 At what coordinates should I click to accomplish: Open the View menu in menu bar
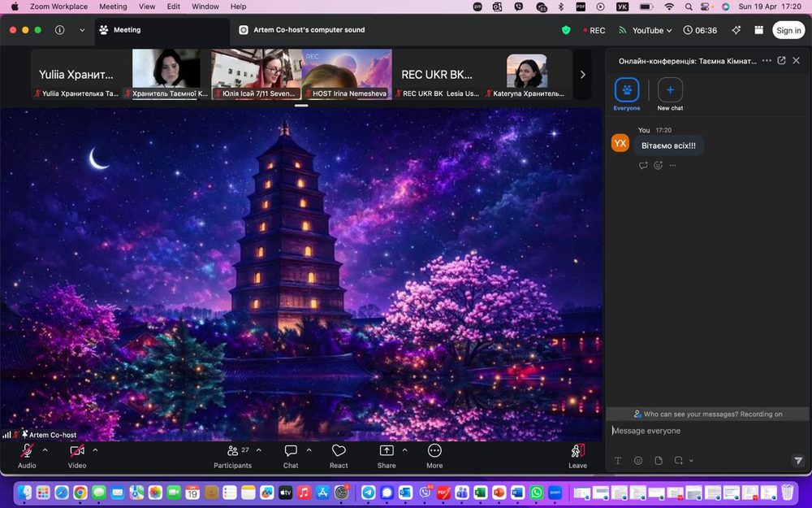[x=147, y=7]
